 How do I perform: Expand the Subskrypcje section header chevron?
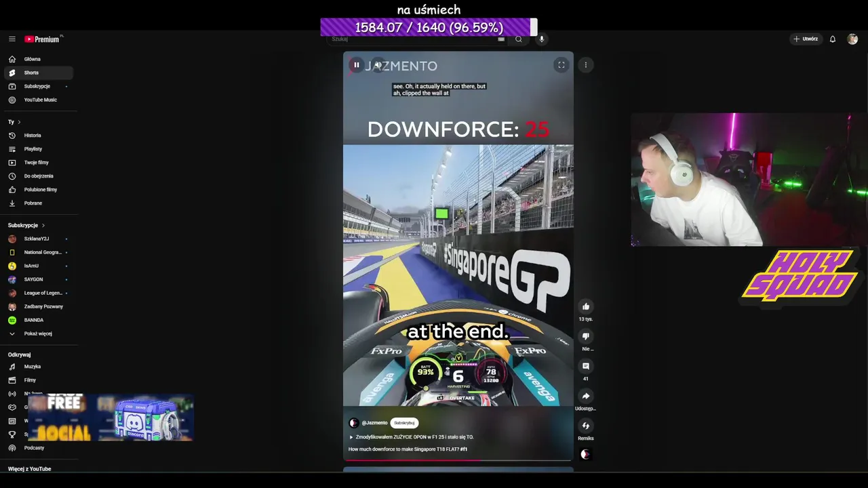[x=43, y=225]
